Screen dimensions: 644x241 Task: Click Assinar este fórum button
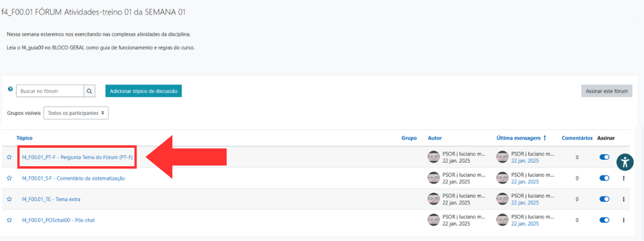click(606, 91)
